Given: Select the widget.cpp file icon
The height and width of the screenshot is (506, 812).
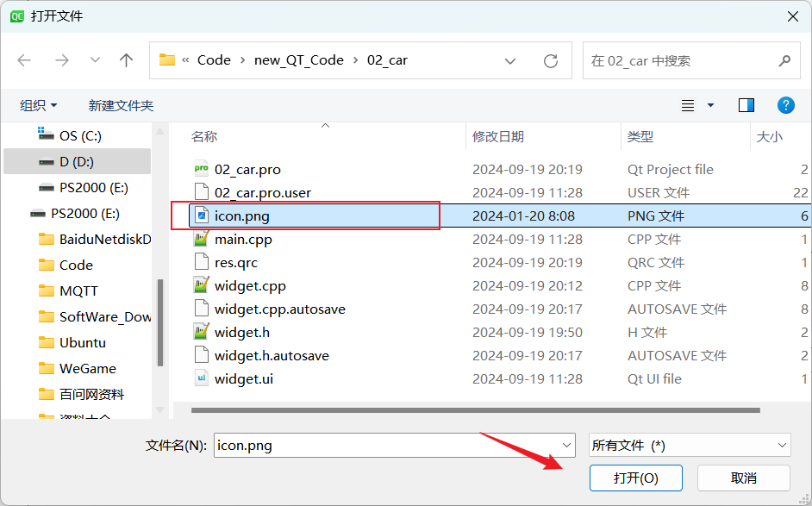Looking at the screenshot, I should click(201, 284).
